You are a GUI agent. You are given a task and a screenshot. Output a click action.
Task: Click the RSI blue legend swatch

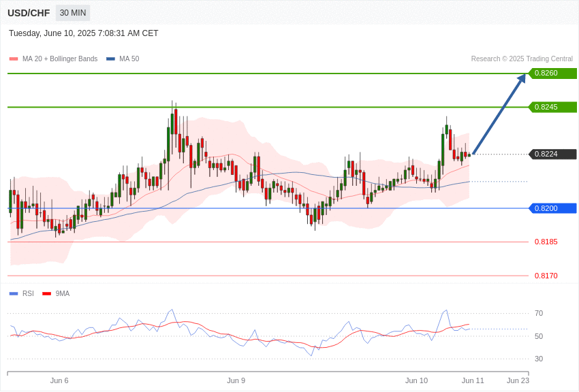pos(14,294)
